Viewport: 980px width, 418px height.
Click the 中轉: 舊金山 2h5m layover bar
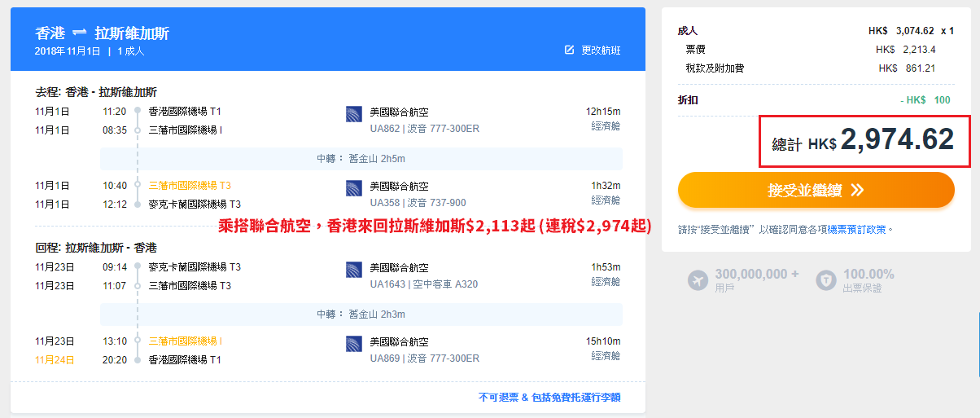[361, 159]
